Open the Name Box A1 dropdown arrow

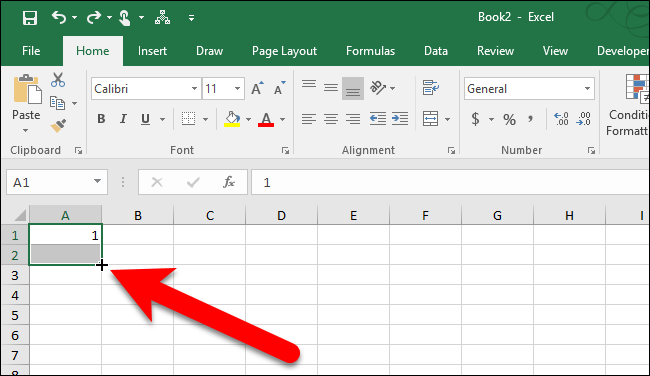point(97,182)
